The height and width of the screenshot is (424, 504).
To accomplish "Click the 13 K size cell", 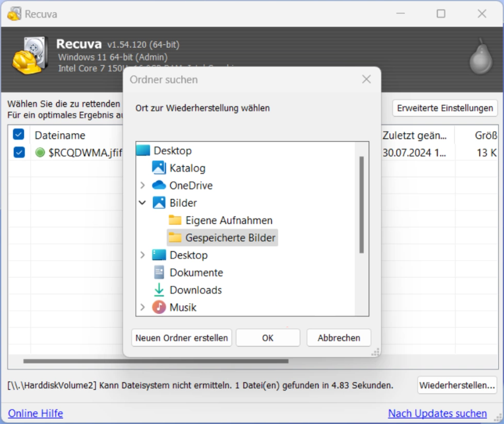I will point(486,152).
